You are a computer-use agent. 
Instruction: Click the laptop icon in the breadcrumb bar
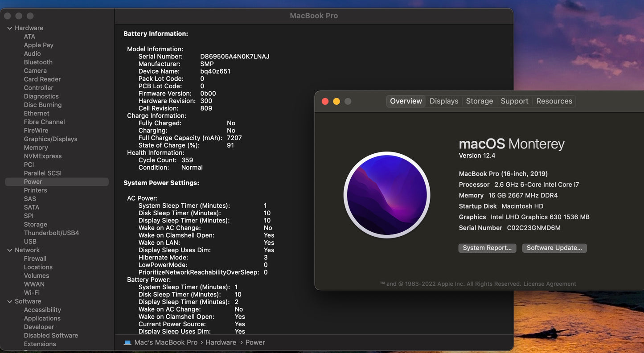[x=127, y=342]
